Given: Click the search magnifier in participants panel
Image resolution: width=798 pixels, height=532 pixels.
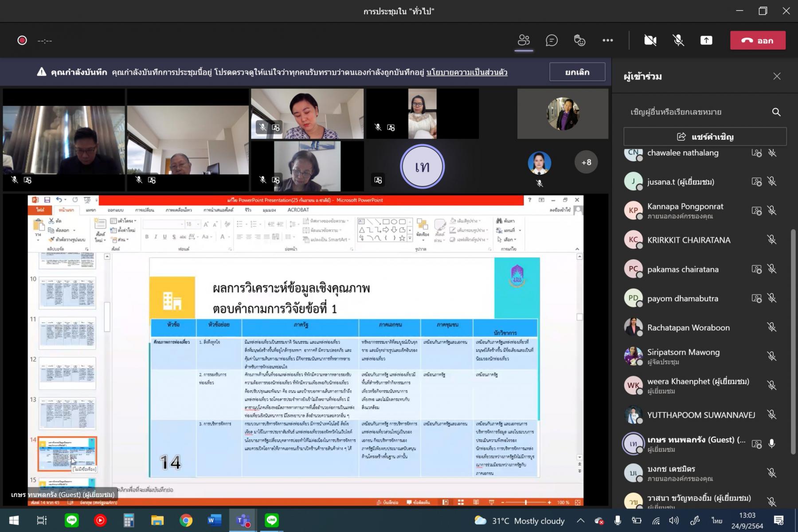Looking at the screenshot, I should coord(776,112).
